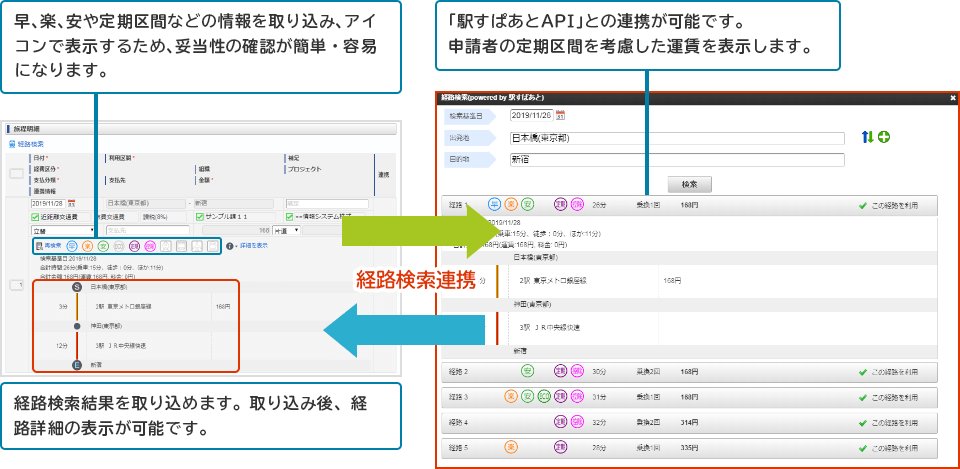Click この経路を利用 for 経路 2
Image resolution: width=960 pixels, height=469 pixels.
pos(888,372)
